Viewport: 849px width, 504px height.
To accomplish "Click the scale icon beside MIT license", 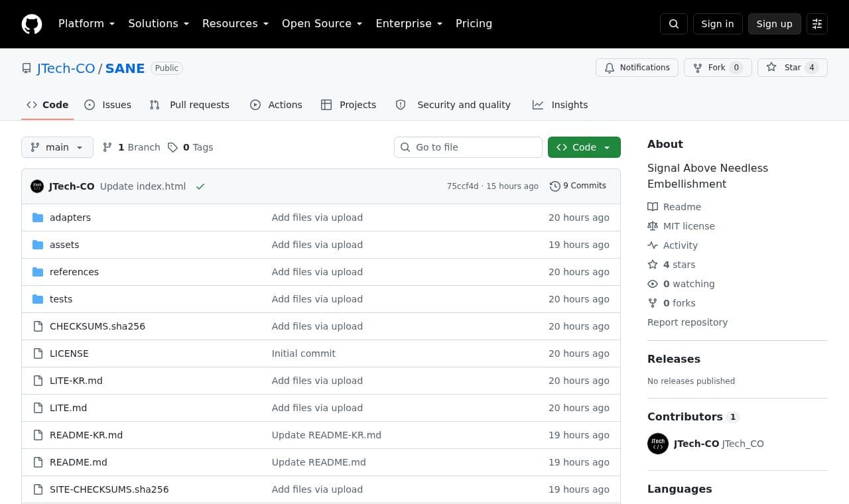I will pyautogui.click(x=653, y=226).
